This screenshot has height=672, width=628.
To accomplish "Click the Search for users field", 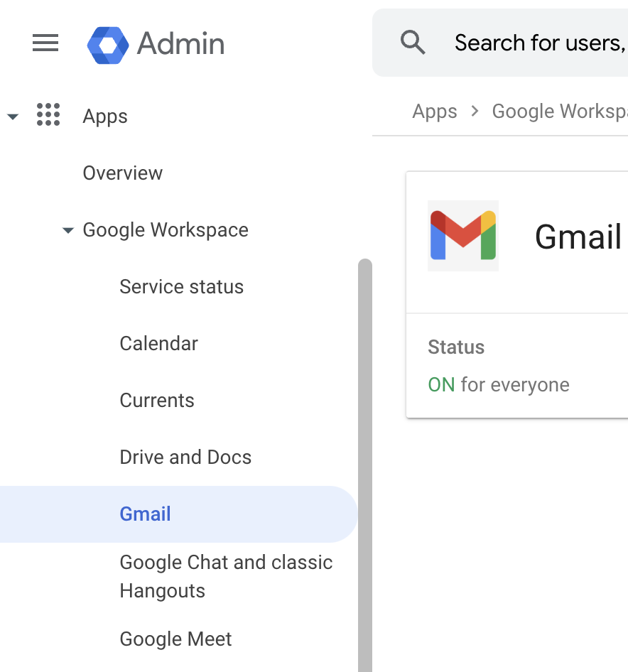I will [x=500, y=43].
